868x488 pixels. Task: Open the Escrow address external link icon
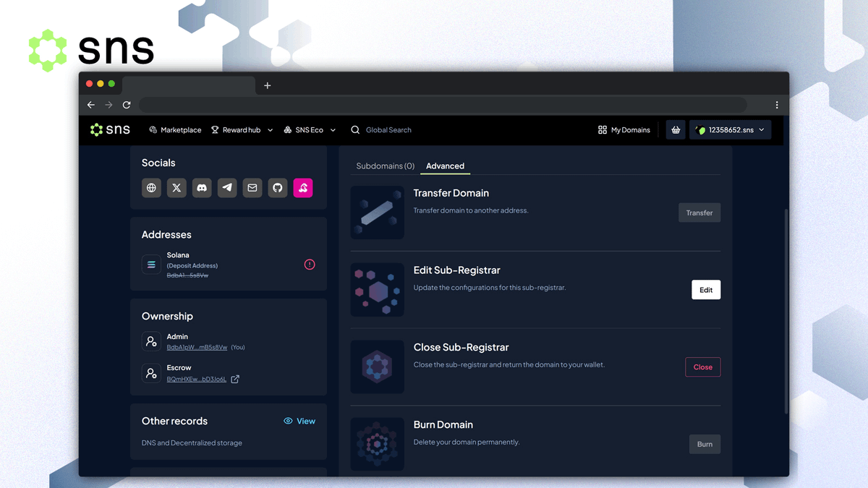pyautogui.click(x=235, y=379)
